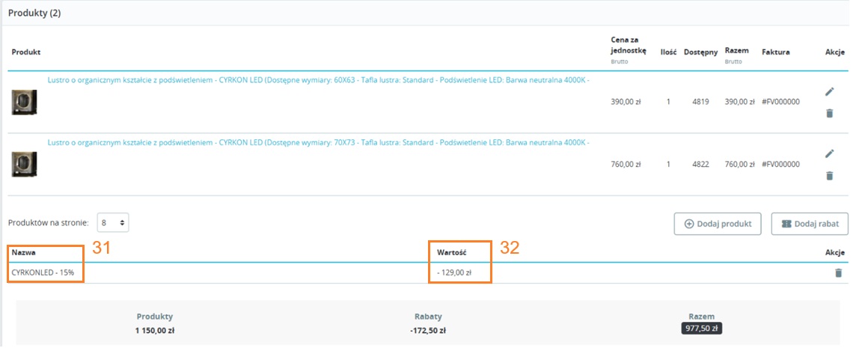Open invoice #FV000000 in the 390,00 zł row

[x=780, y=102]
